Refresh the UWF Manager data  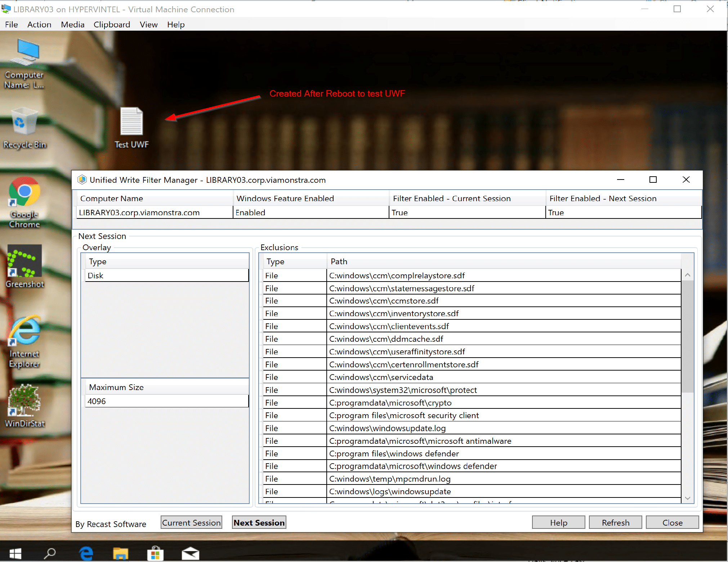pyautogui.click(x=615, y=522)
